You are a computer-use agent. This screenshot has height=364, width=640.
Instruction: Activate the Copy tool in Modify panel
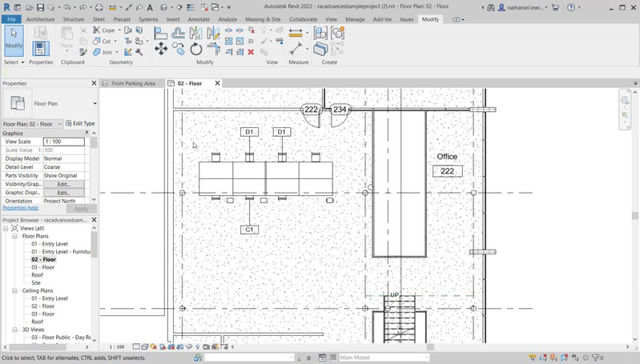179,49
